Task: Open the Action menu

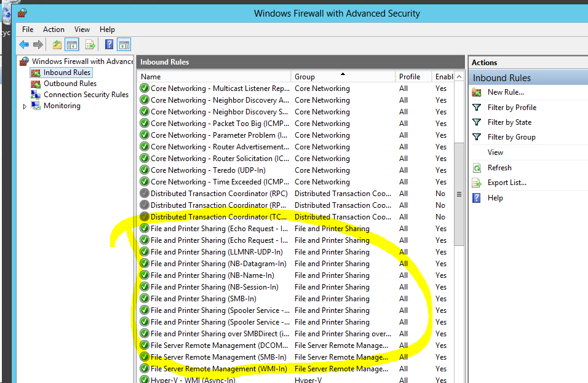Action: 54,30
